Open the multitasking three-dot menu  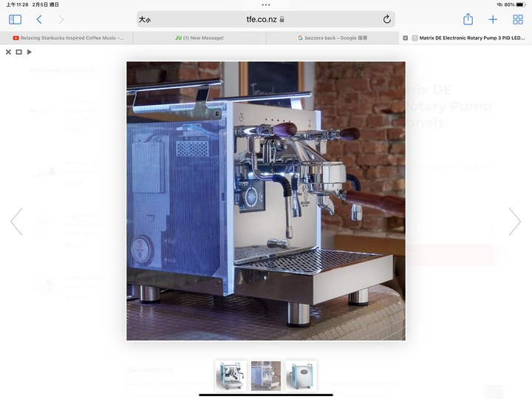coord(266,4)
